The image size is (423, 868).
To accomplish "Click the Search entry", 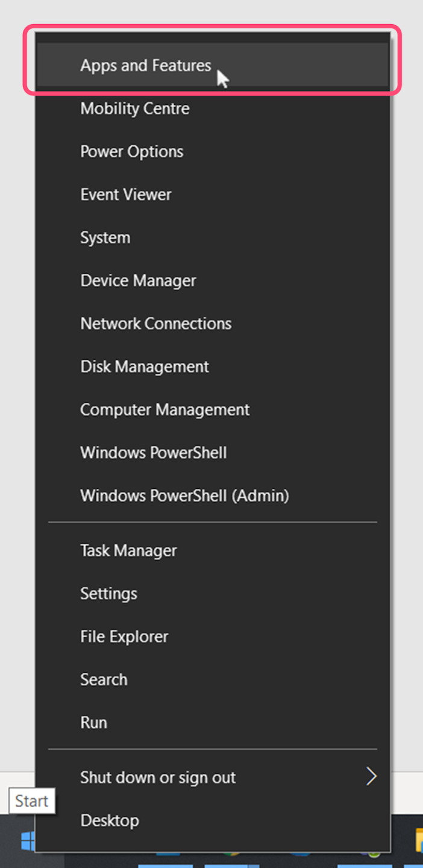I will point(104,680).
